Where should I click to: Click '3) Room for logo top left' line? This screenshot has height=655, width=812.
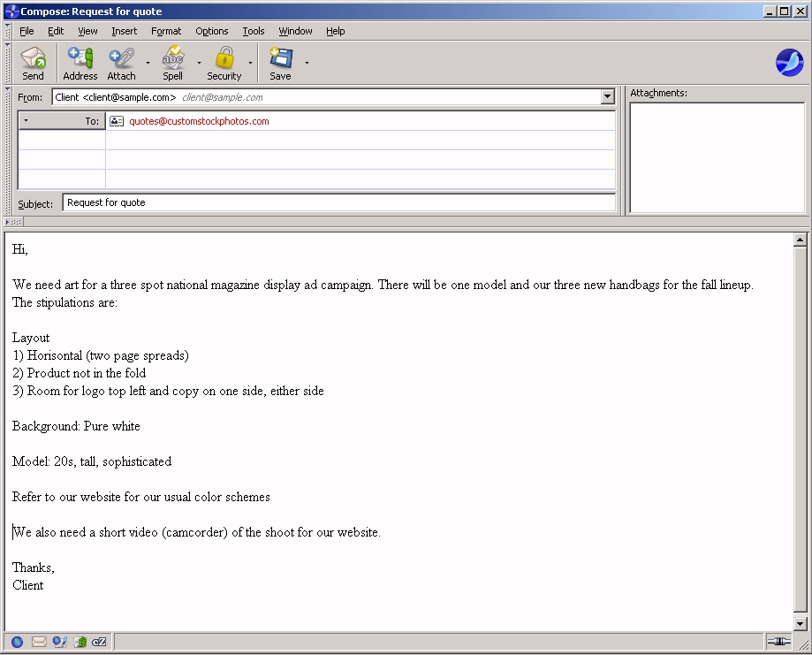[x=168, y=391]
